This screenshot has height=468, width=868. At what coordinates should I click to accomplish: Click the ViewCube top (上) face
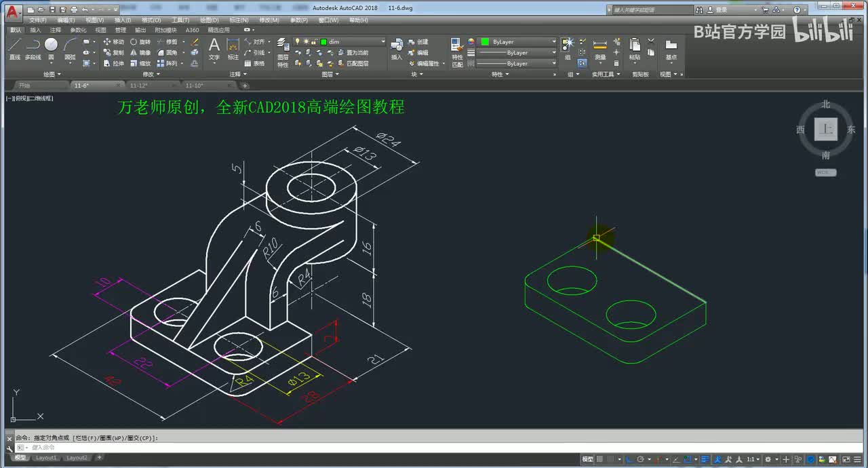click(x=825, y=129)
